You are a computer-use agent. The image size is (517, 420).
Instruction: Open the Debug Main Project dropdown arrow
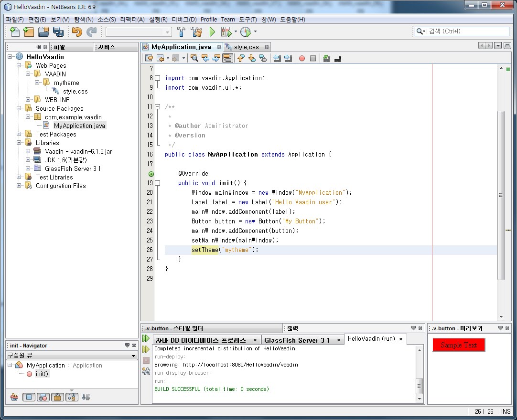point(236,31)
